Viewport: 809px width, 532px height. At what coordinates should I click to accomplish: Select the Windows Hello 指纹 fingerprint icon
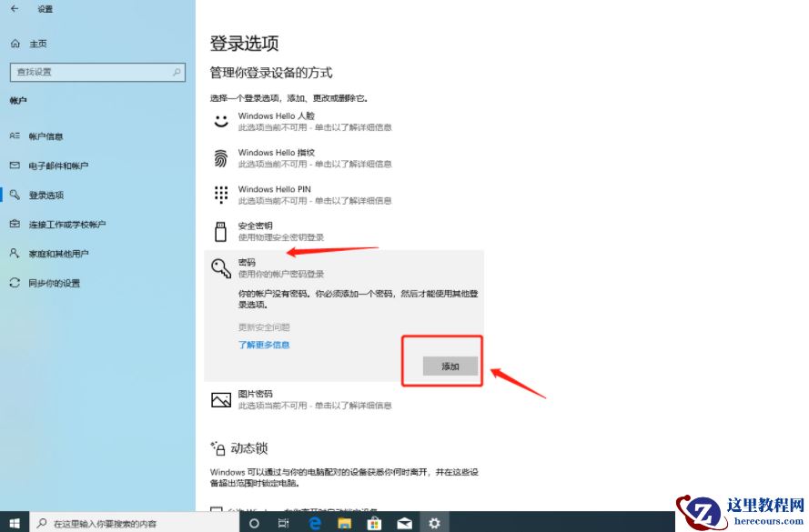point(221,156)
